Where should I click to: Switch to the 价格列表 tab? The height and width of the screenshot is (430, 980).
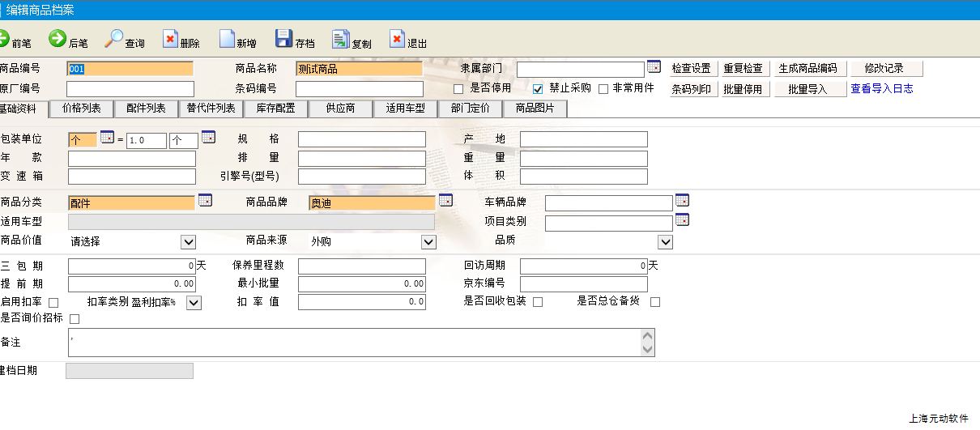coord(82,109)
